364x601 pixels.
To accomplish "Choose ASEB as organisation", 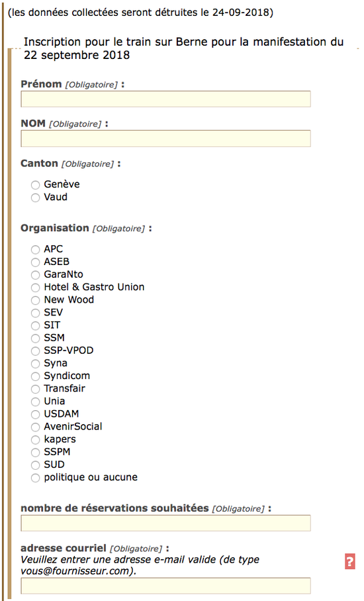I will pos(35,262).
